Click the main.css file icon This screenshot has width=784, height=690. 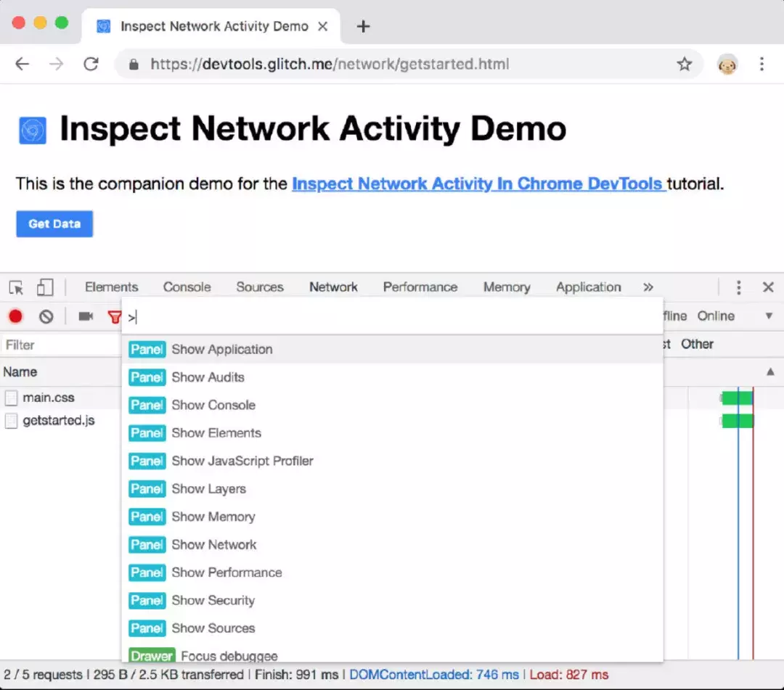(x=11, y=398)
